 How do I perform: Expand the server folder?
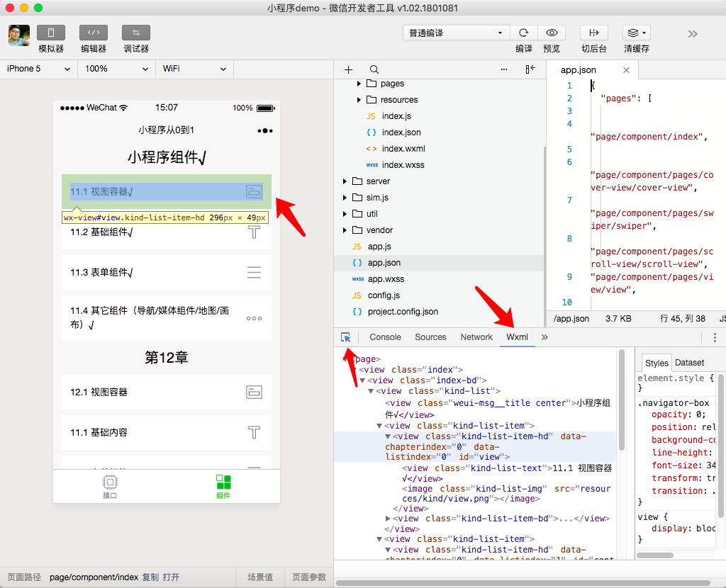click(x=345, y=181)
